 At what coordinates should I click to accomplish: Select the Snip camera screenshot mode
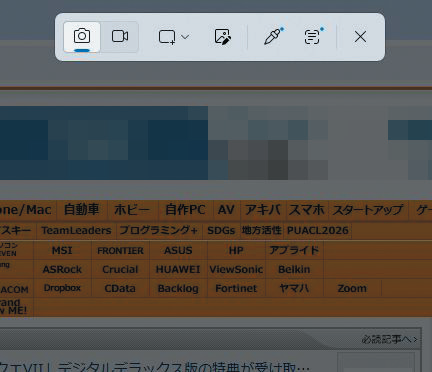[82, 37]
